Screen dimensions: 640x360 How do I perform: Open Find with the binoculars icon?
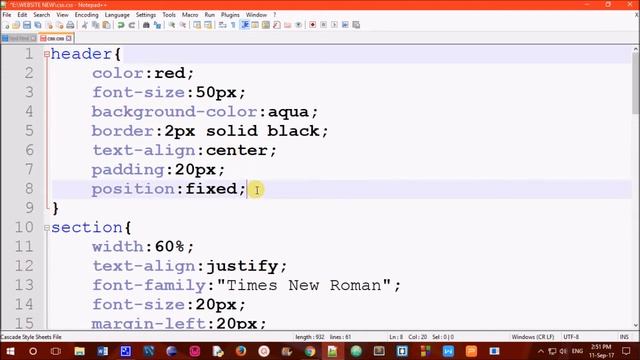coord(146,25)
